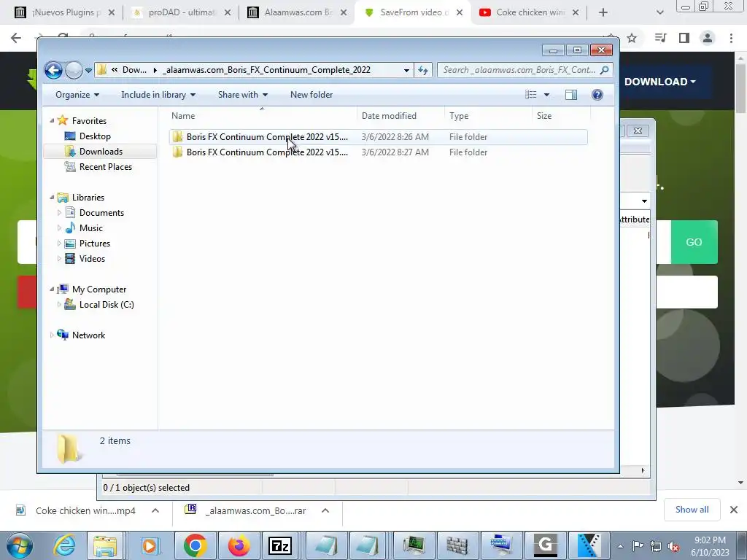
Task: Open the Chrome three-dot menu
Action: (731, 38)
